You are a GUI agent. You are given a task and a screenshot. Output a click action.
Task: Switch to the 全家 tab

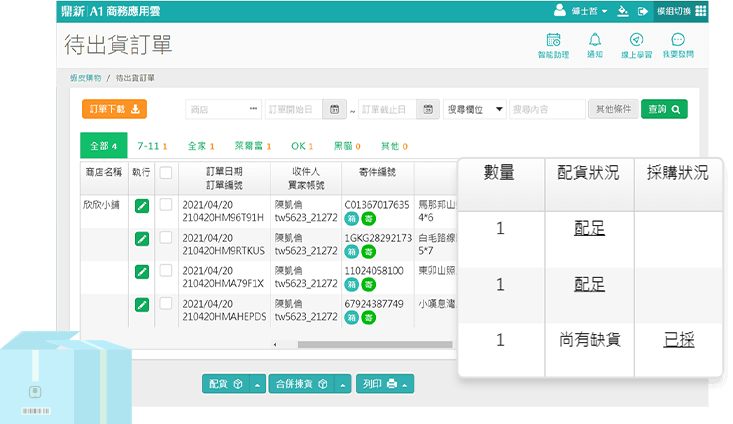[201, 146]
